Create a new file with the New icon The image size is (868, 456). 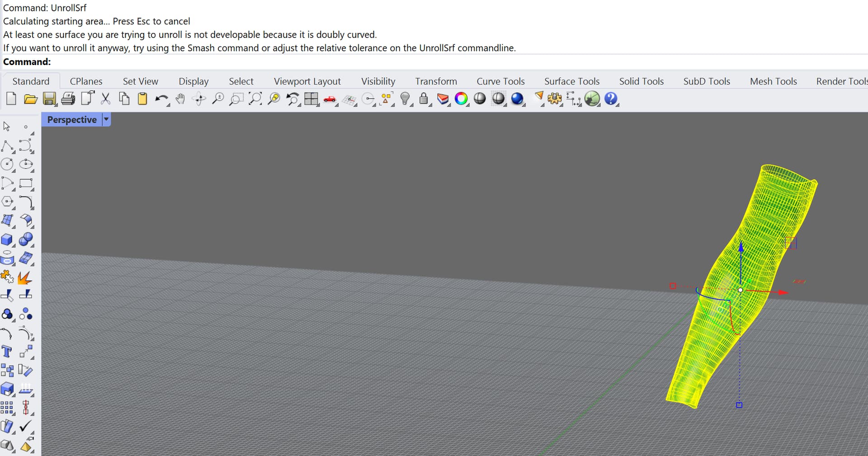click(x=11, y=99)
